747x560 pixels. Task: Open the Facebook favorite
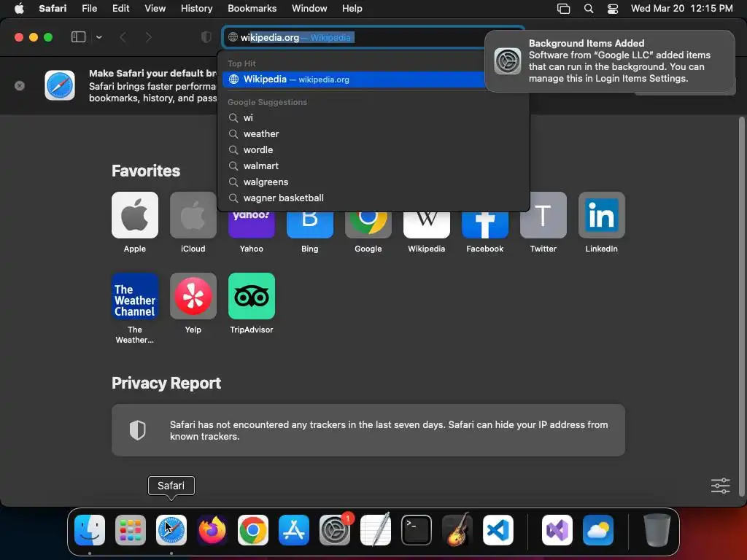[485, 225]
